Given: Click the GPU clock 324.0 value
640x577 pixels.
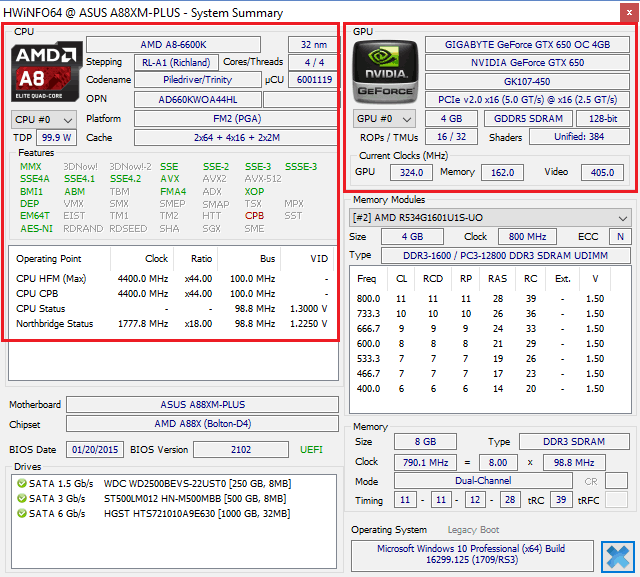Looking at the screenshot, I should [411, 173].
